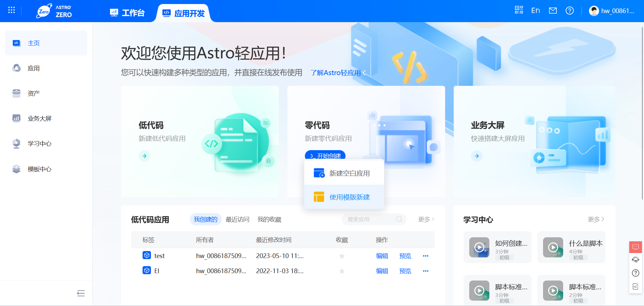The height and width of the screenshot is (306, 644).
Task: Open the online customer service headset icon
Action: 635,260
